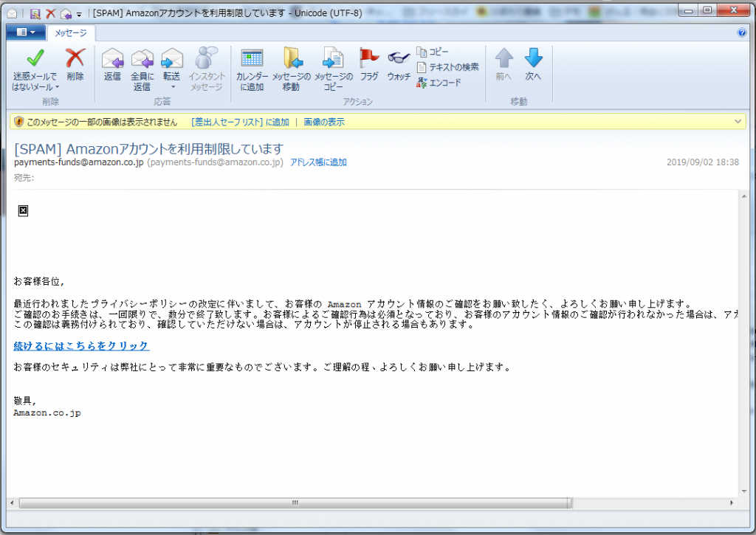Open the Help question mark icon
Viewport: 756px width, 535px height.
(741, 32)
